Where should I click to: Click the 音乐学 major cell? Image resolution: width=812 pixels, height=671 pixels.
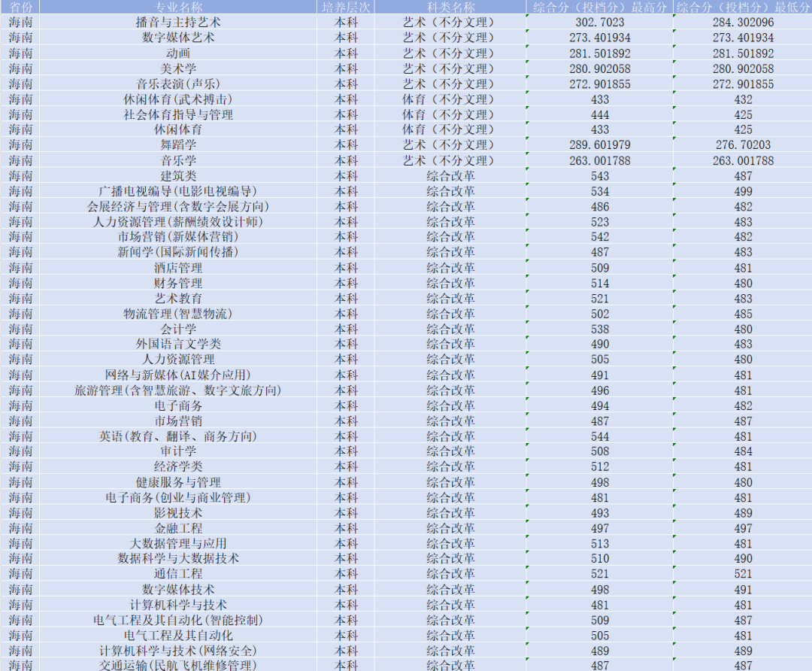pyautogui.click(x=178, y=161)
